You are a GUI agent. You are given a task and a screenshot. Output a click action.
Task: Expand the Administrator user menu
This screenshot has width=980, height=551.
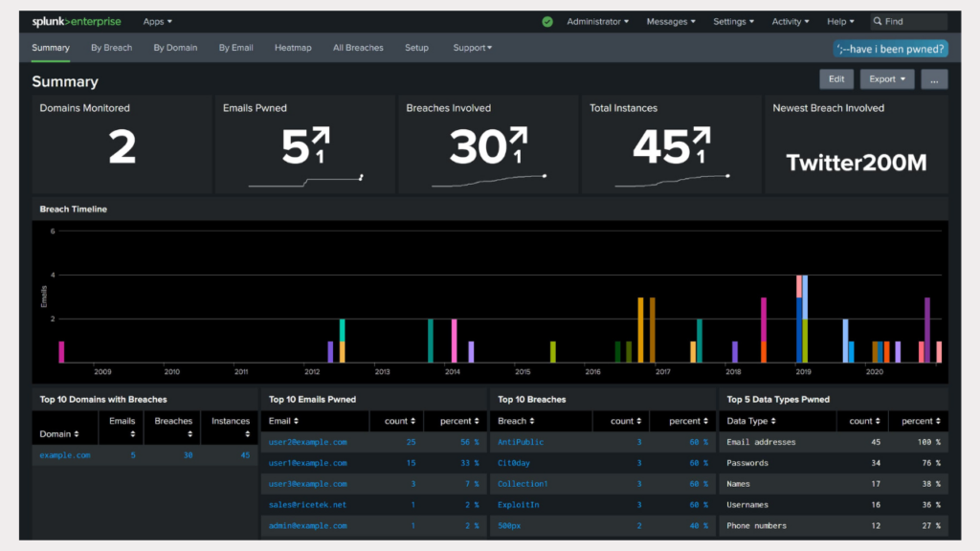pos(598,21)
